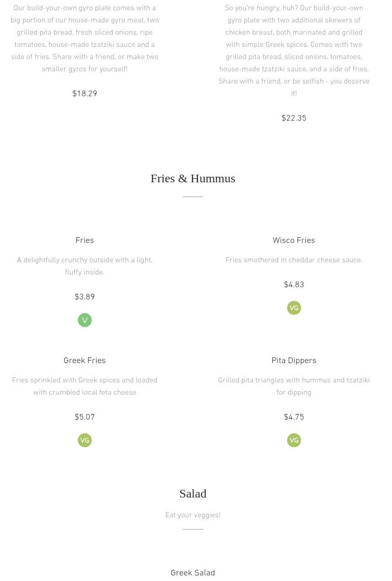Click the VG badge under Pita Dippers
392x581 pixels.
(x=294, y=440)
